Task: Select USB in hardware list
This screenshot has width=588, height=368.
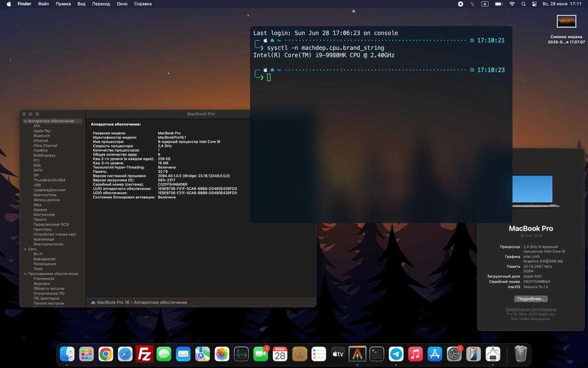Action: [37, 185]
